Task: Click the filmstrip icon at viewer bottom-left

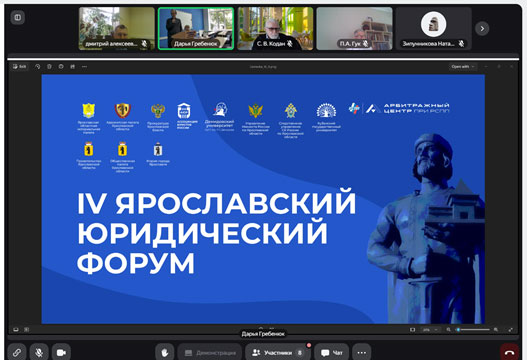Action: pos(16,330)
